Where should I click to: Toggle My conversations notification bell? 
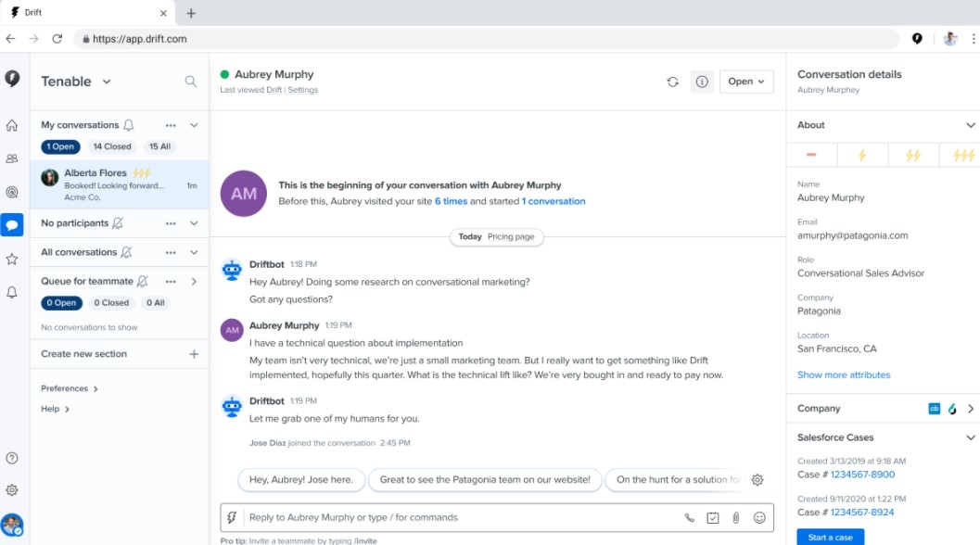click(x=129, y=125)
